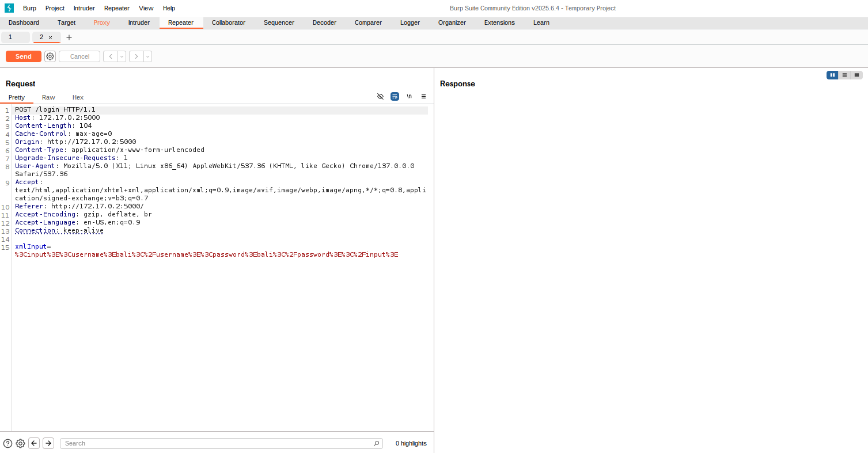Toggle line wrap in request editor
This screenshot has width=868, height=453.
point(395,97)
